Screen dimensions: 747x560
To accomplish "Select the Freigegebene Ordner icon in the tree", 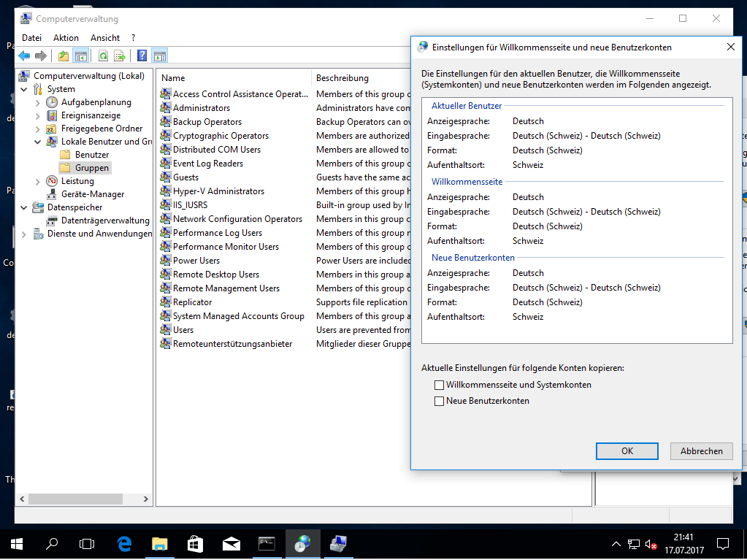I will tap(52, 129).
